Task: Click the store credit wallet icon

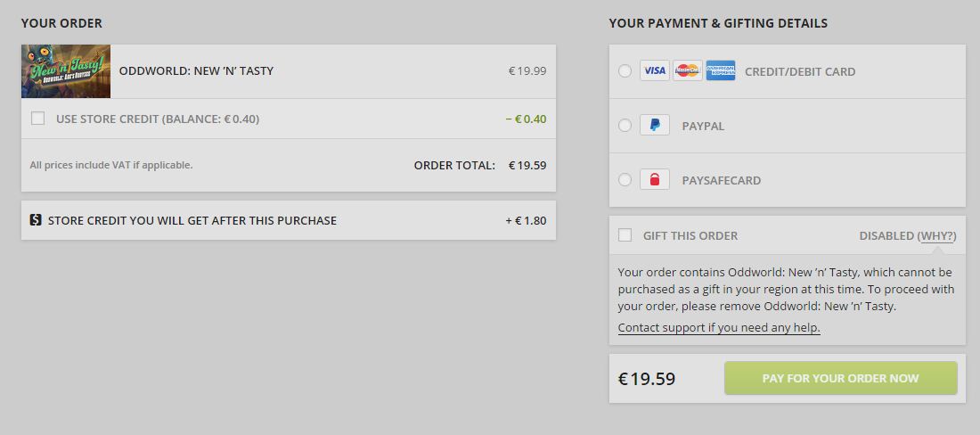Action: pyautogui.click(x=36, y=220)
